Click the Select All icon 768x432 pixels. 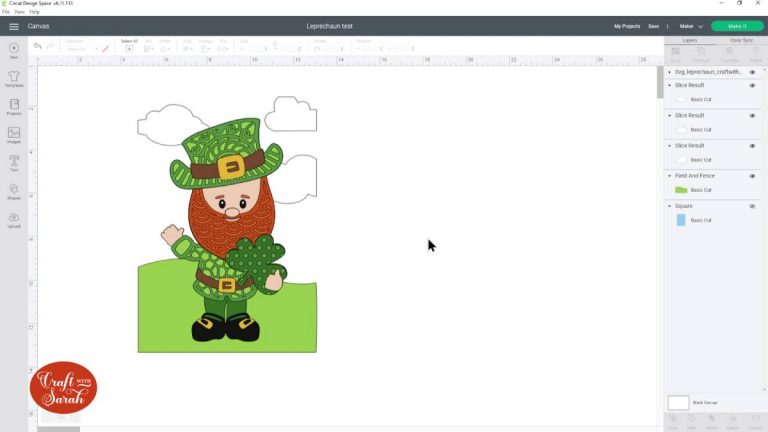[129, 49]
